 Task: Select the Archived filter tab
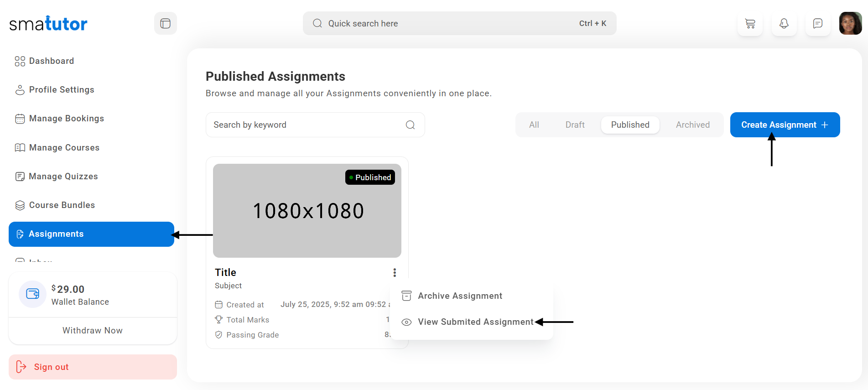click(692, 125)
